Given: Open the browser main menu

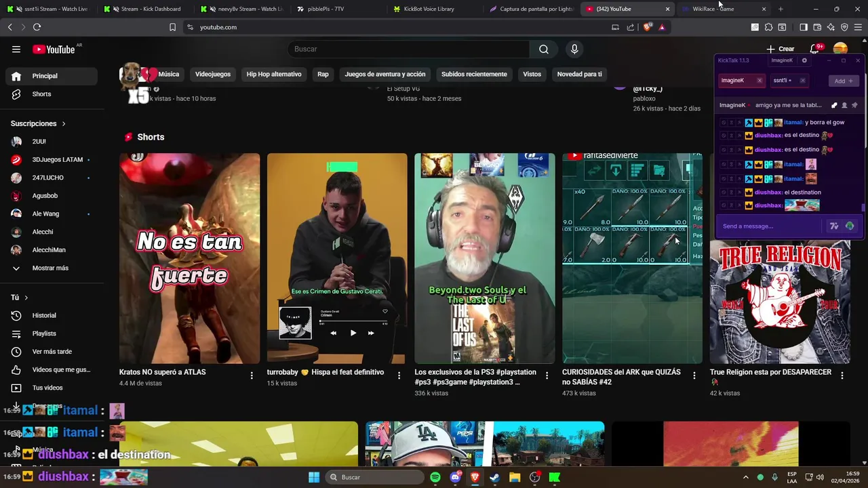Looking at the screenshot, I should 858,27.
